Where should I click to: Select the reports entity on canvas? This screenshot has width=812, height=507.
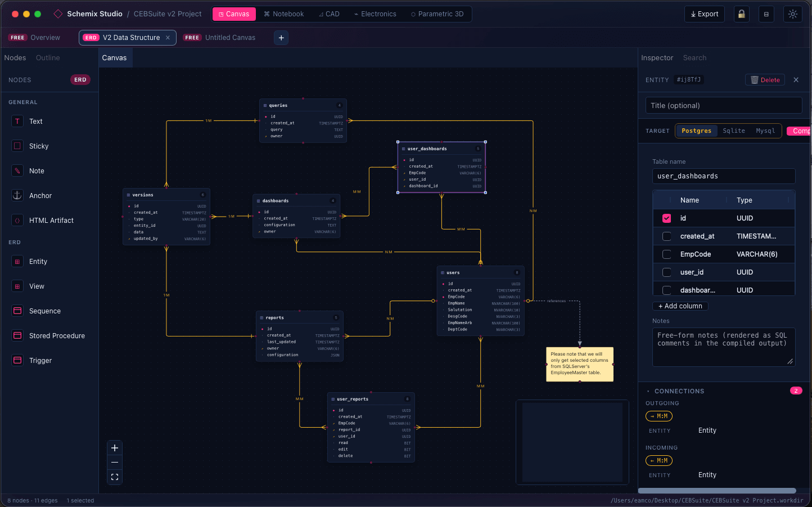click(x=300, y=336)
